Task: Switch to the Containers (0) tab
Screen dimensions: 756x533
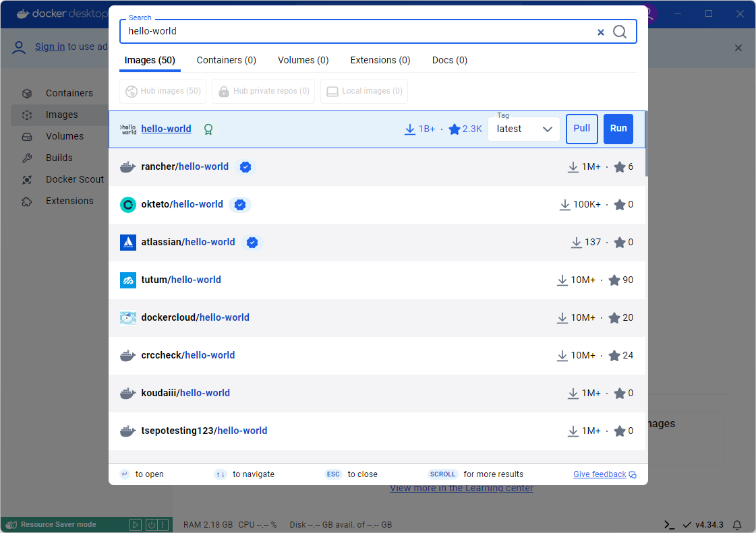Action: [226, 60]
